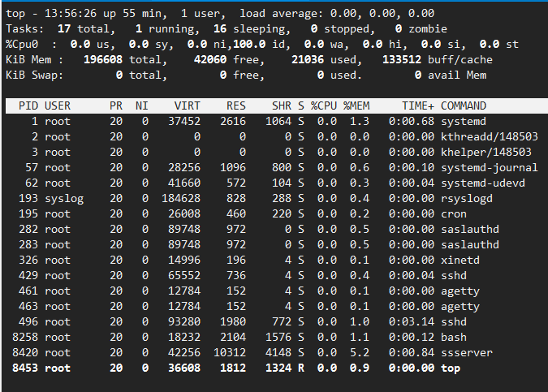The height and width of the screenshot is (392, 548).
Task: Click the USER column header
Action: [x=58, y=106]
